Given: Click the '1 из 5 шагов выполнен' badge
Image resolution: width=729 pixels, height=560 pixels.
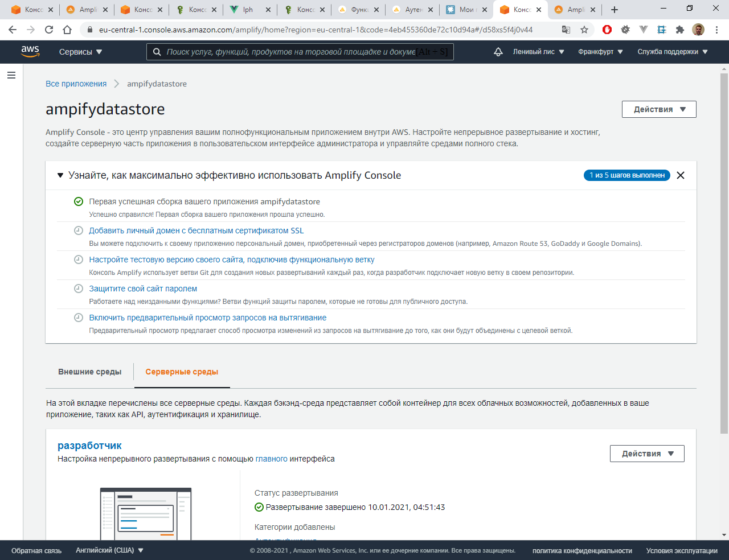Looking at the screenshot, I should pos(627,175).
